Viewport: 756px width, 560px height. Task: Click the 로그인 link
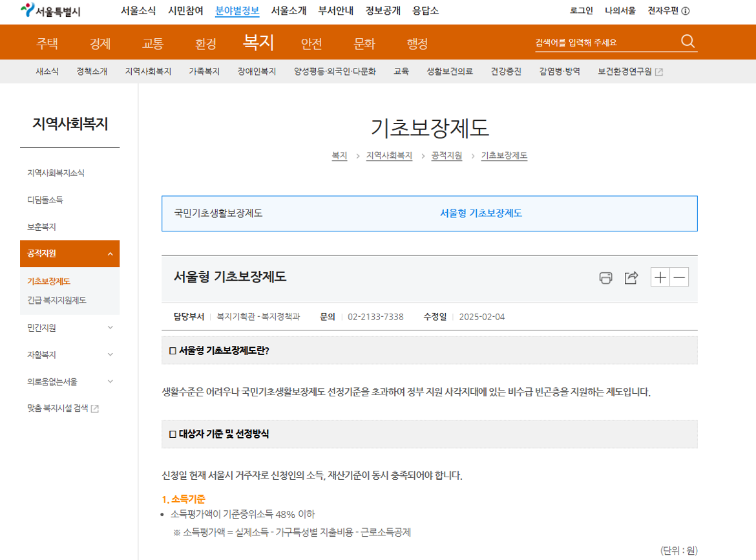[581, 11]
